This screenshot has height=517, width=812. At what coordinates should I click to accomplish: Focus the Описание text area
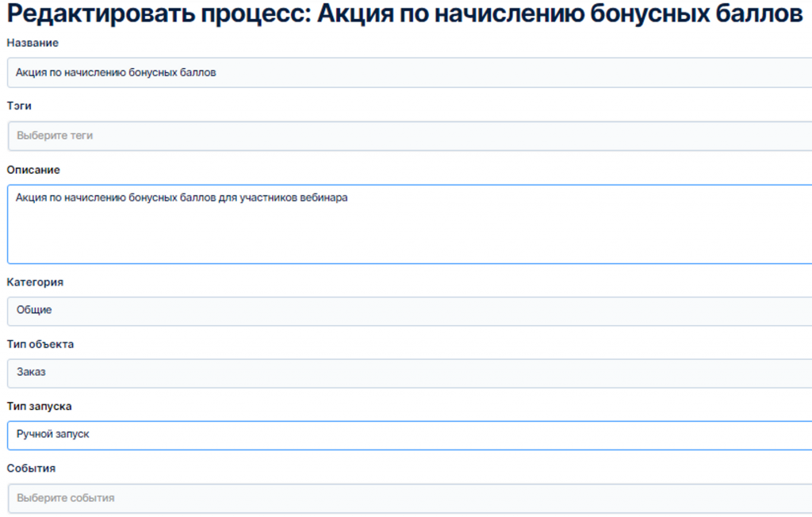[409, 224]
